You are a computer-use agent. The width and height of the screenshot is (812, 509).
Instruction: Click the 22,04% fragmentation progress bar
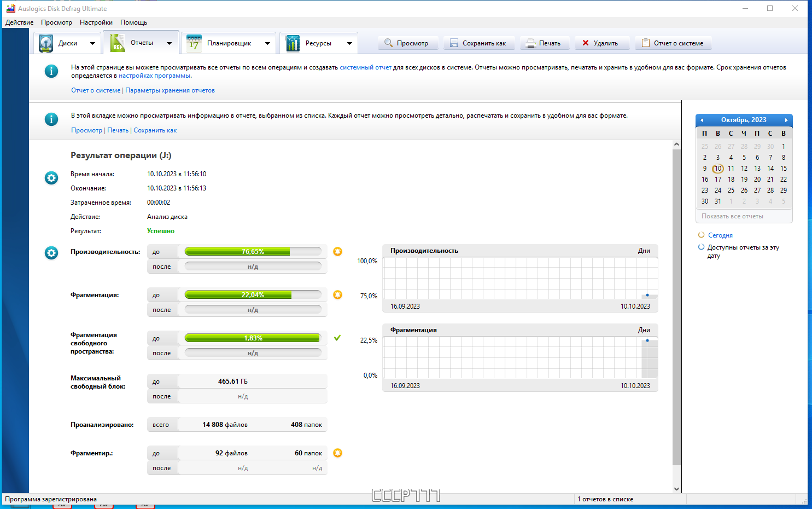pos(253,295)
